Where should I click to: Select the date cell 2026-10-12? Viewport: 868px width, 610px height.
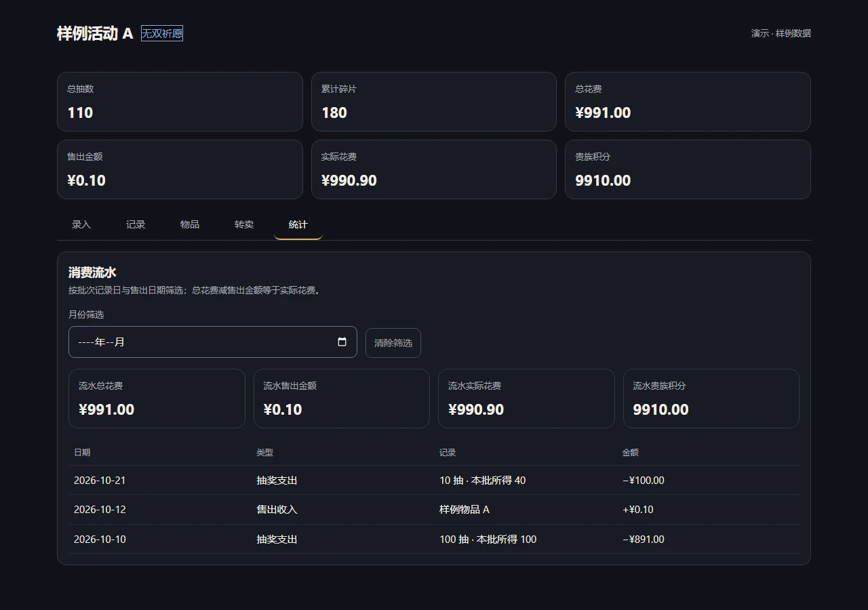100,509
